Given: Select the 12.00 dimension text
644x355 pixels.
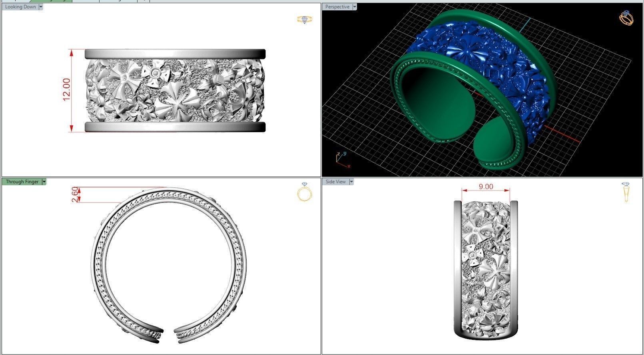Looking at the screenshot, I should (66, 89).
